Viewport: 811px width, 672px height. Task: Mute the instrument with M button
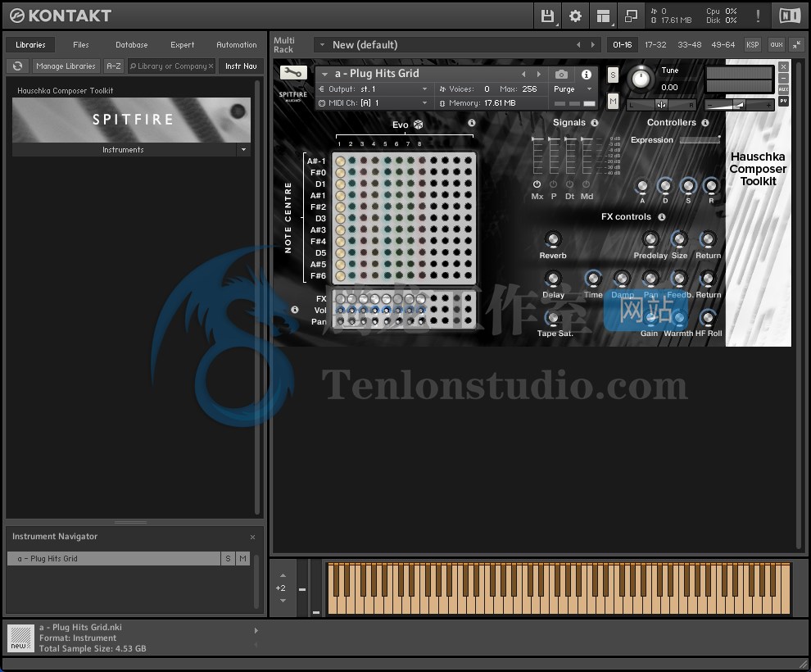pyautogui.click(x=613, y=102)
